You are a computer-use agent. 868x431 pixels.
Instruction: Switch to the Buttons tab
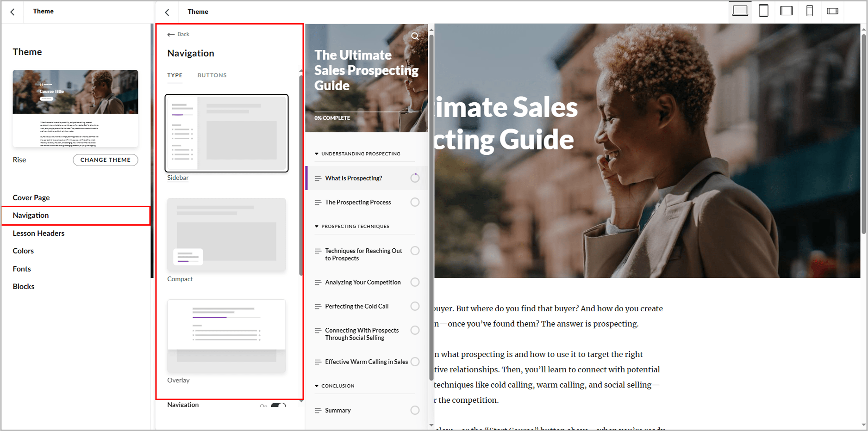pyautogui.click(x=212, y=75)
